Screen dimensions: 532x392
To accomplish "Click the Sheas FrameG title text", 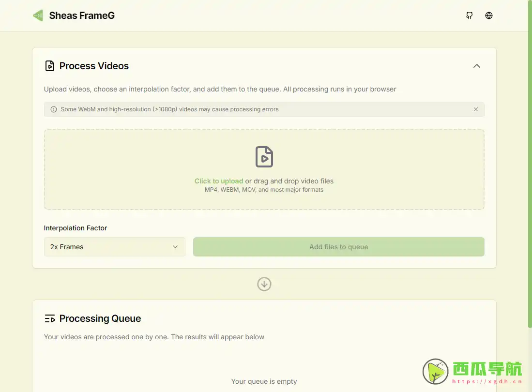I will point(82,15).
